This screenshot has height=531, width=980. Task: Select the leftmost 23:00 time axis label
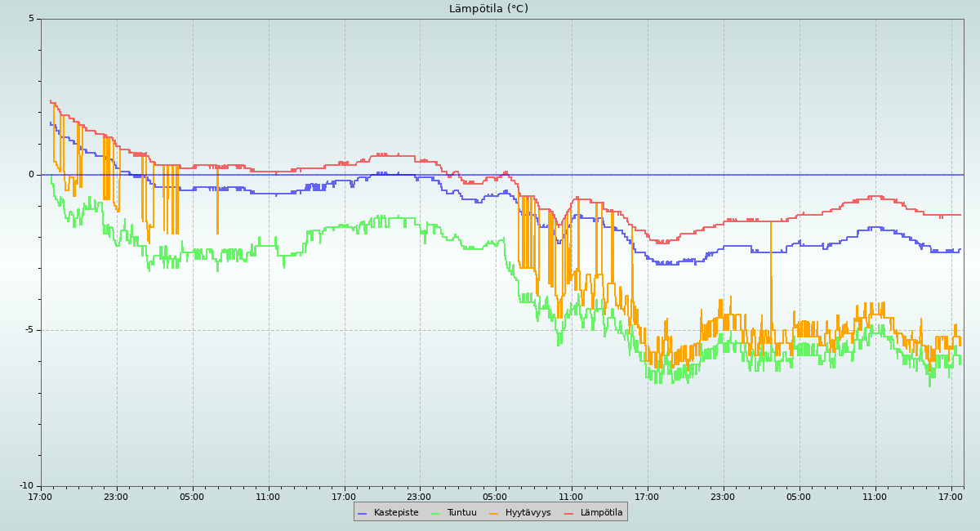pos(116,497)
